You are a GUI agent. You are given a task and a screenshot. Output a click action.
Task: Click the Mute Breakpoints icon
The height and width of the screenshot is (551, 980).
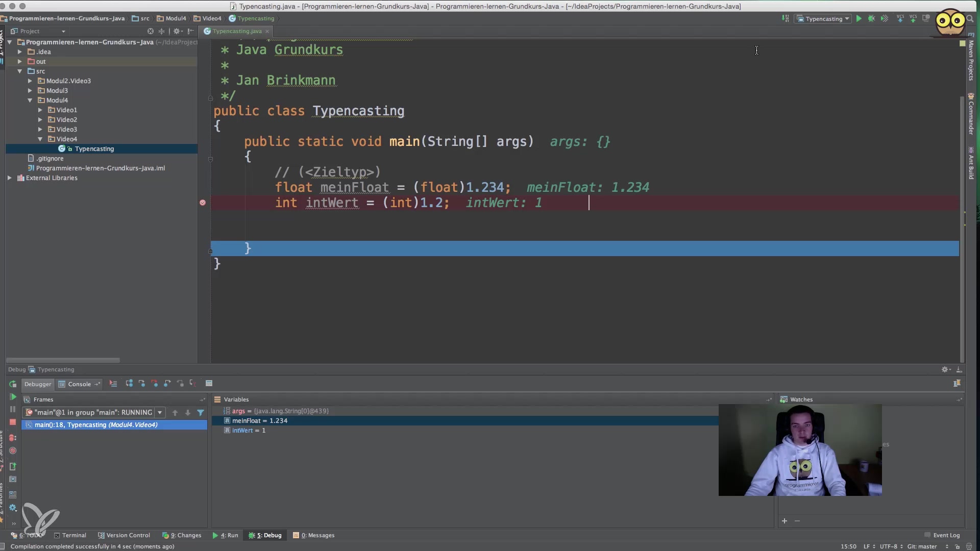click(13, 451)
